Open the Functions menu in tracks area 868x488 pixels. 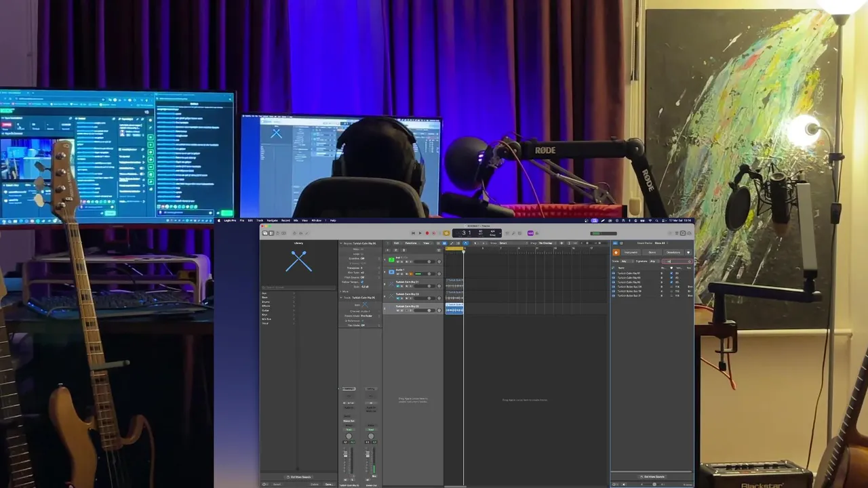[x=411, y=243]
